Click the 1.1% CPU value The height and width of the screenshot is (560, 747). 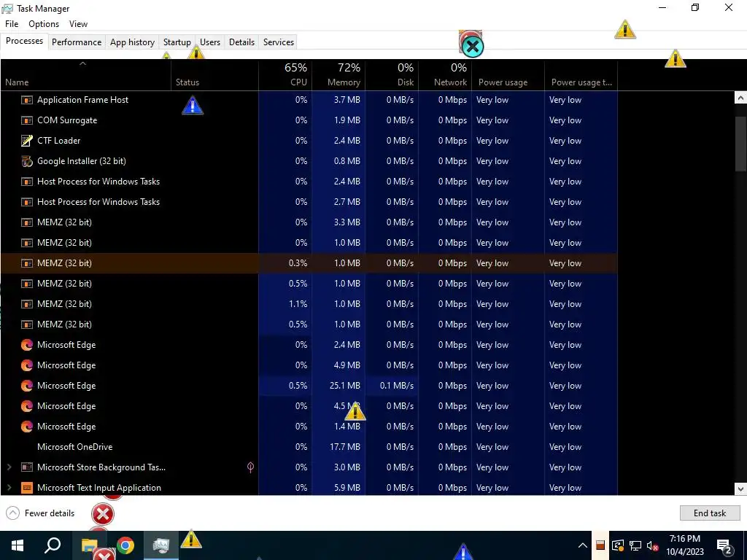point(298,304)
